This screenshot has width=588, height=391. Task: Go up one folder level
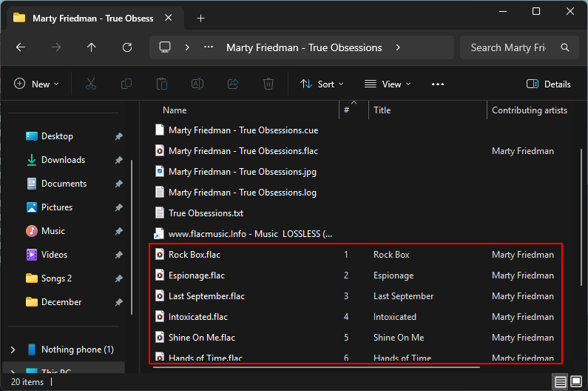click(x=92, y=47)
